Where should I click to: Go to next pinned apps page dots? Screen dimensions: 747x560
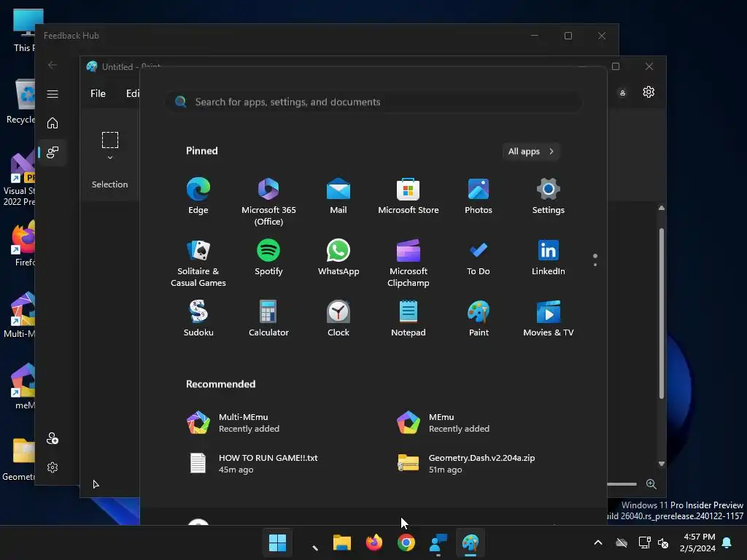pos(595,260)
